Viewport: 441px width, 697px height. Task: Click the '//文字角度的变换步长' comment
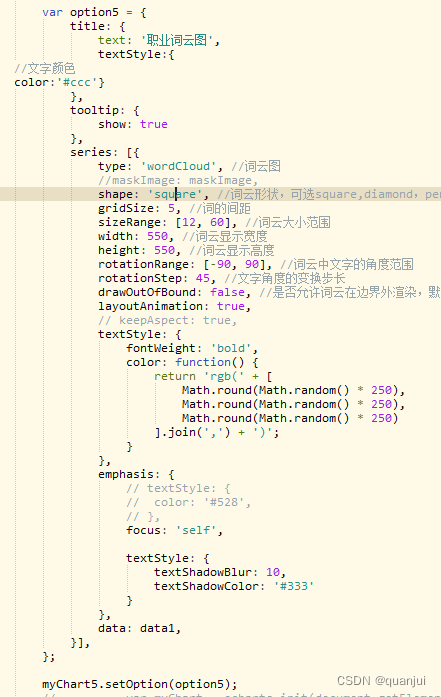coord(285,278)
